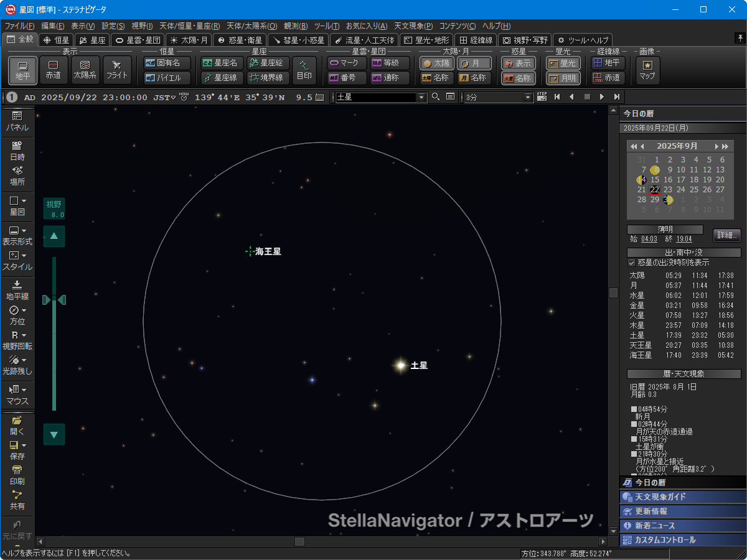Toggle 星座絵 constellation pictures

tap(268, 63)
